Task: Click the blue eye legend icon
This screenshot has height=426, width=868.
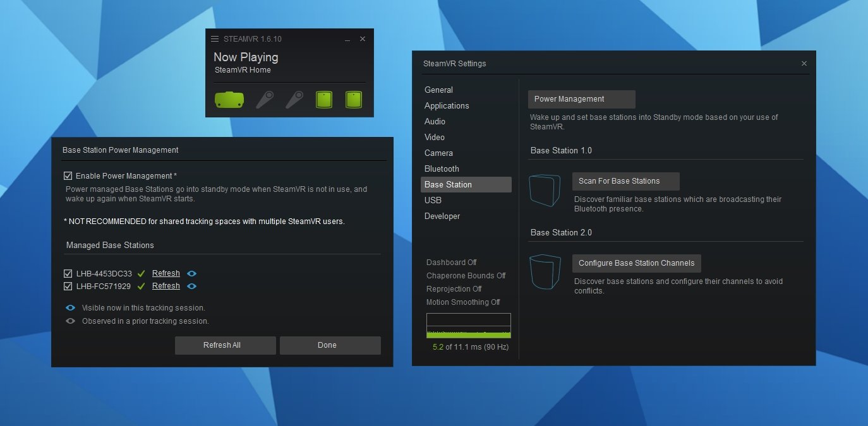Action: click(71, 308)
